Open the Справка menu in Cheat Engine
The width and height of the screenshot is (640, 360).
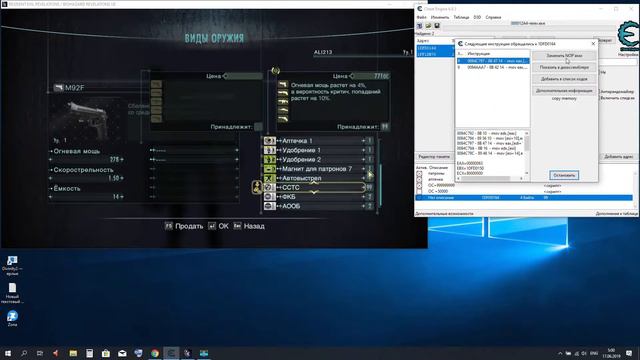pyautogui.click(x=493, y=17)
